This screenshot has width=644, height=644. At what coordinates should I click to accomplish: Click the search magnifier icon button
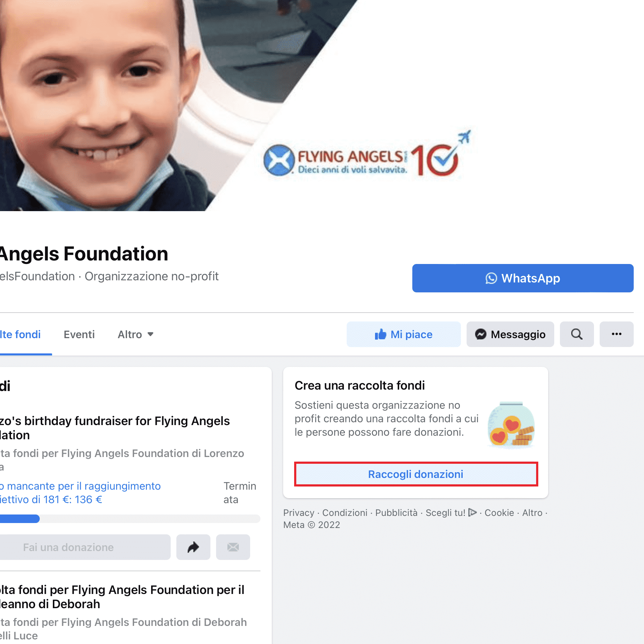tap(577, 334)
